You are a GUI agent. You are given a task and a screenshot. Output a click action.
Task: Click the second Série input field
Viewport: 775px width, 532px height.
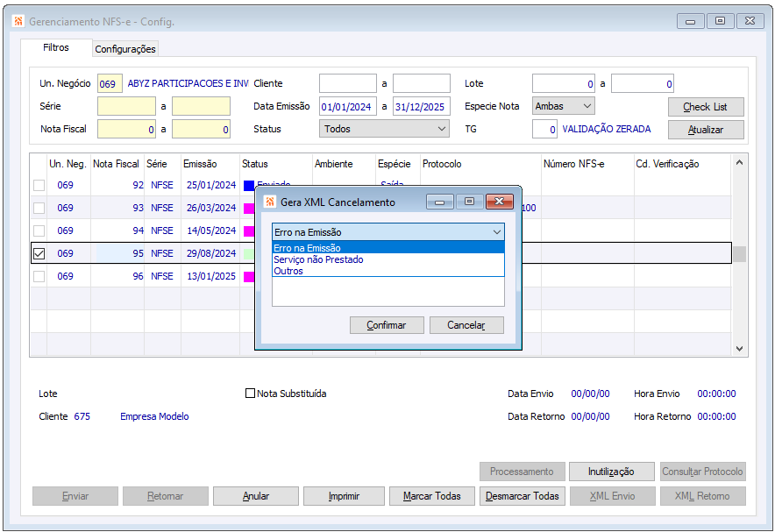pos(201,106)
